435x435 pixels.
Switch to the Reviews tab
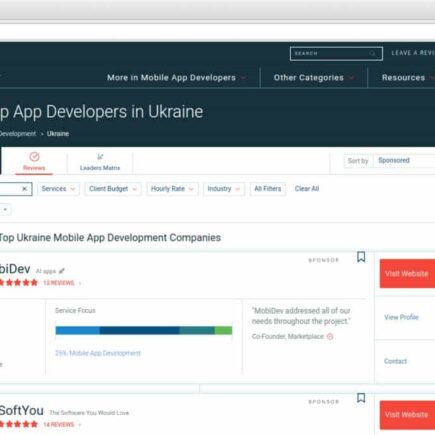click(34, 162)
